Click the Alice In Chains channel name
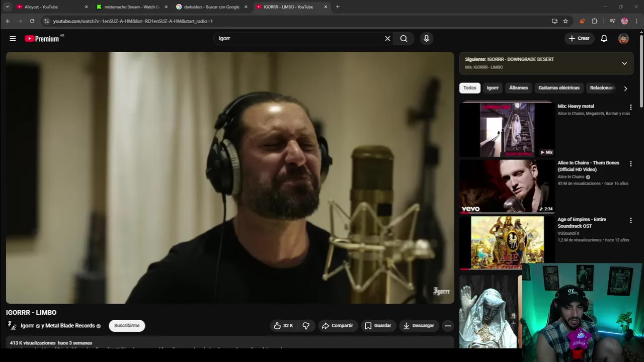644x362 pixels. point(571,177)
